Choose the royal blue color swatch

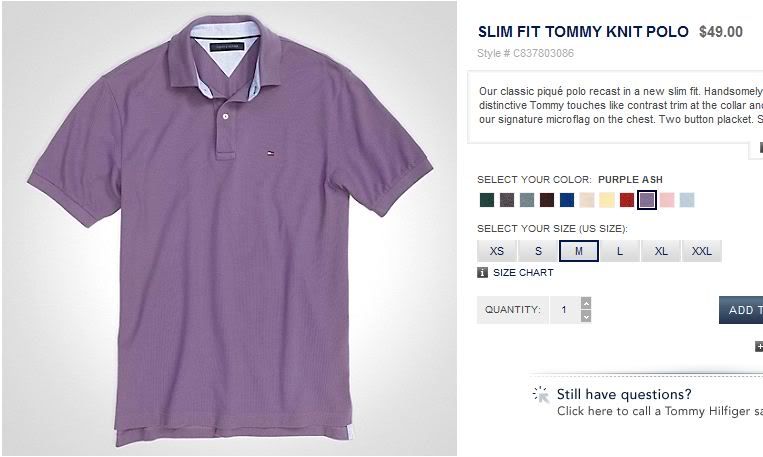[567, 200]
